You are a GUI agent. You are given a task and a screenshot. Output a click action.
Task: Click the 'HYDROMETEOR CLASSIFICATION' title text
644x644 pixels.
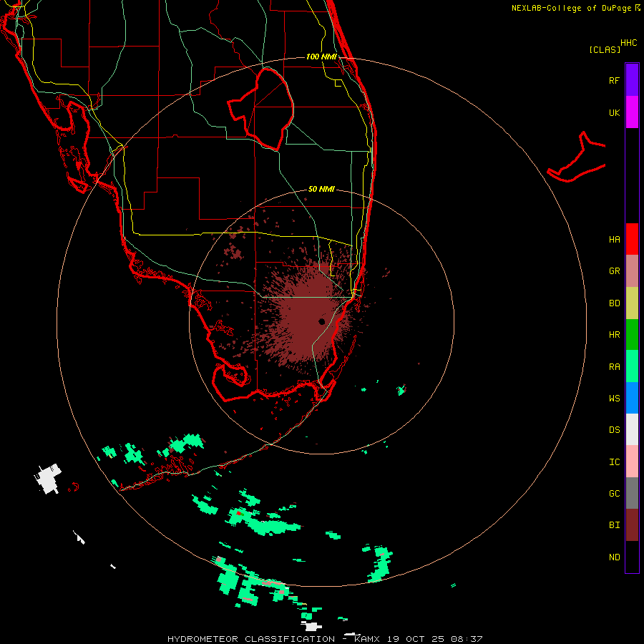click(251, 639)
